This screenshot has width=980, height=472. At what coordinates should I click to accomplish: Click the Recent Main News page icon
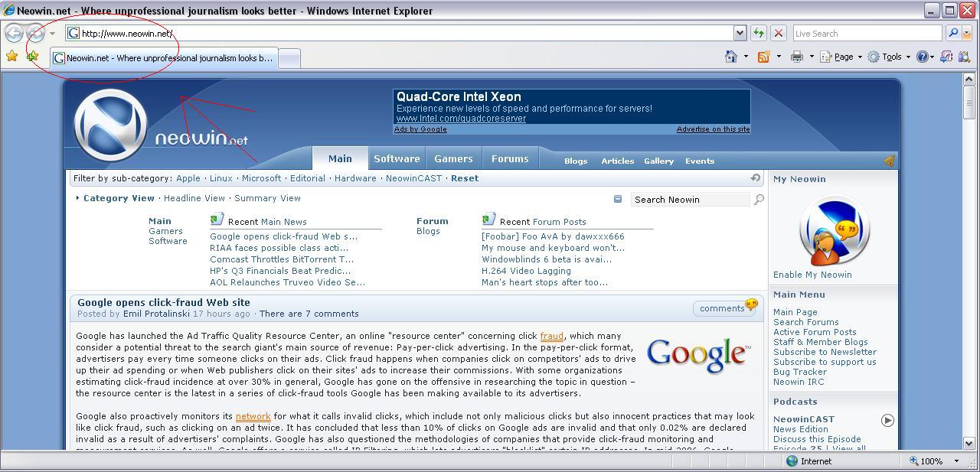pos(217,220)
